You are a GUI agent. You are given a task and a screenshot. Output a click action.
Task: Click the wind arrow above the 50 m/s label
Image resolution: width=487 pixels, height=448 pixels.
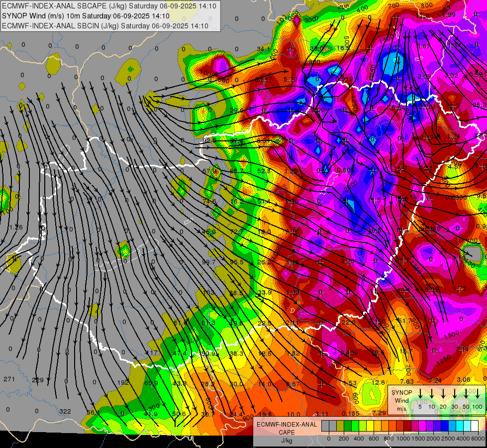[466, 393]
